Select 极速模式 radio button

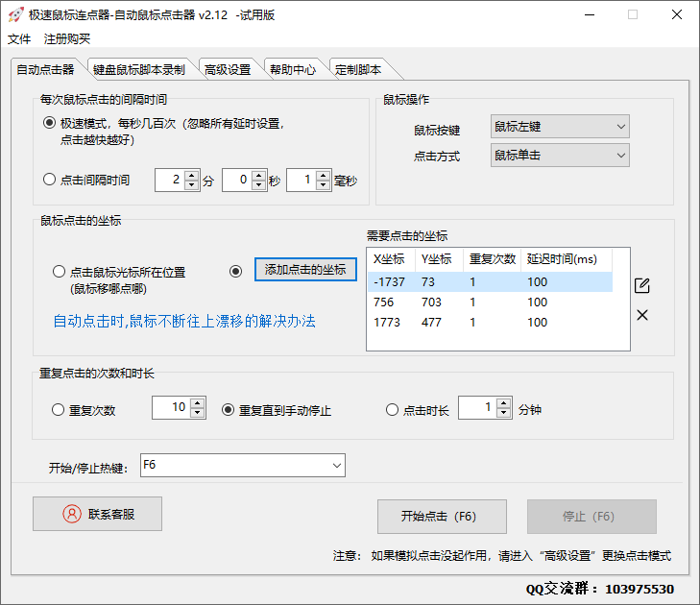(50, 123)
